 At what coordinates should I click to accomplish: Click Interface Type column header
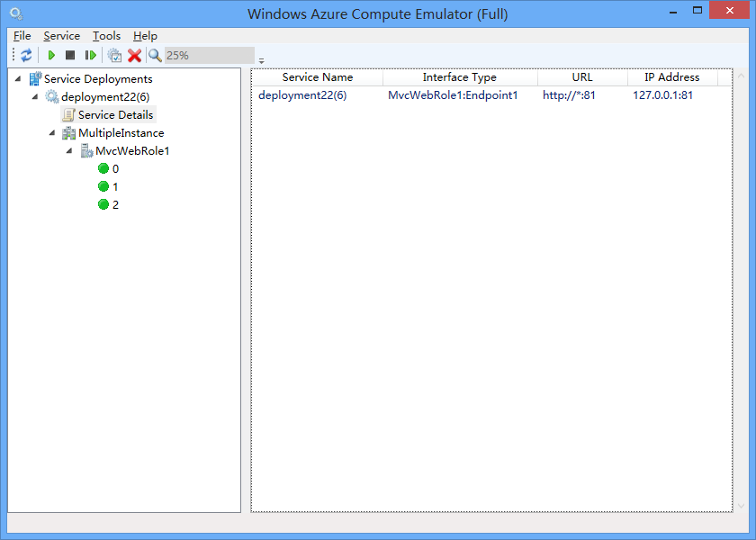(x=460, y=77)
